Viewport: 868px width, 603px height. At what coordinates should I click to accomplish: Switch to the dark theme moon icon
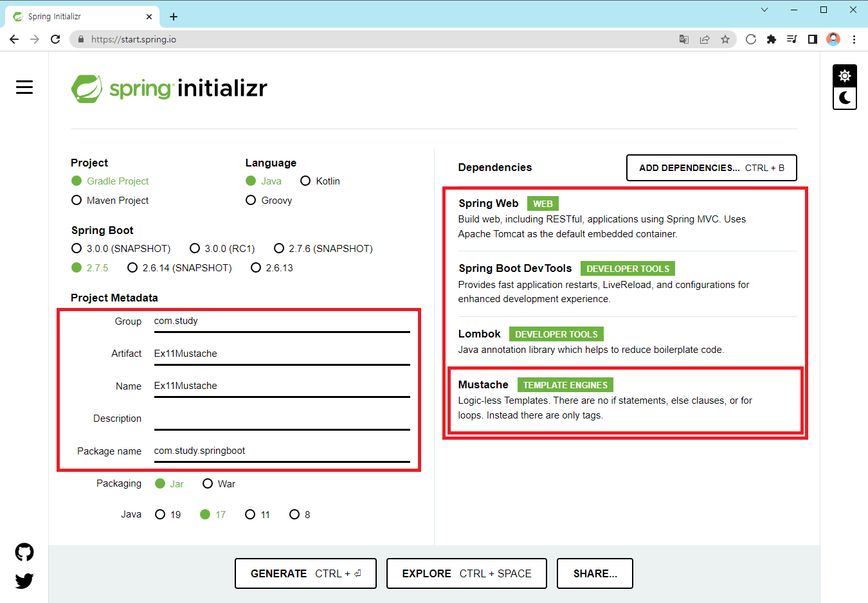(x=845, y=98)
